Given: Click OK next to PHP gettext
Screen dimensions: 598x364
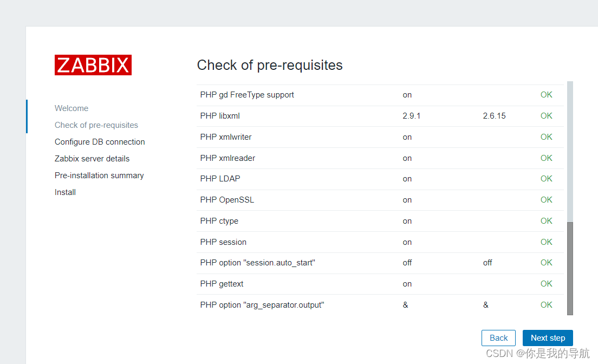Looking at the screenshot, I should click(x=546, y=283).
